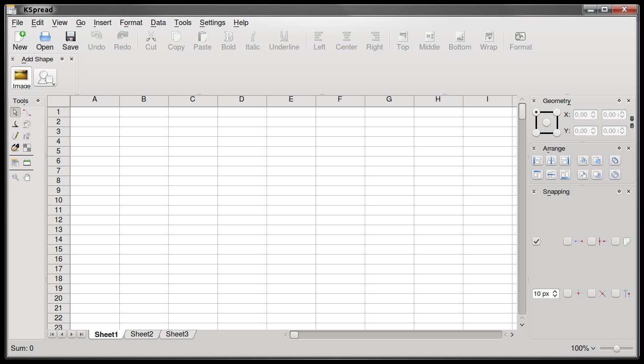Viewport: 644px width, 364px height.
Task: Enable the vertical guide line snap checkbox
Action: (616, 293)
